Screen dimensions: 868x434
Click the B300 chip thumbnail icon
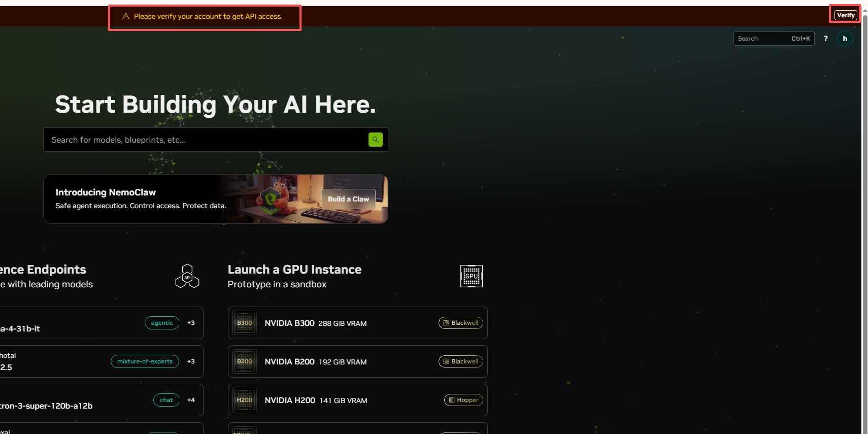(244, 323)
